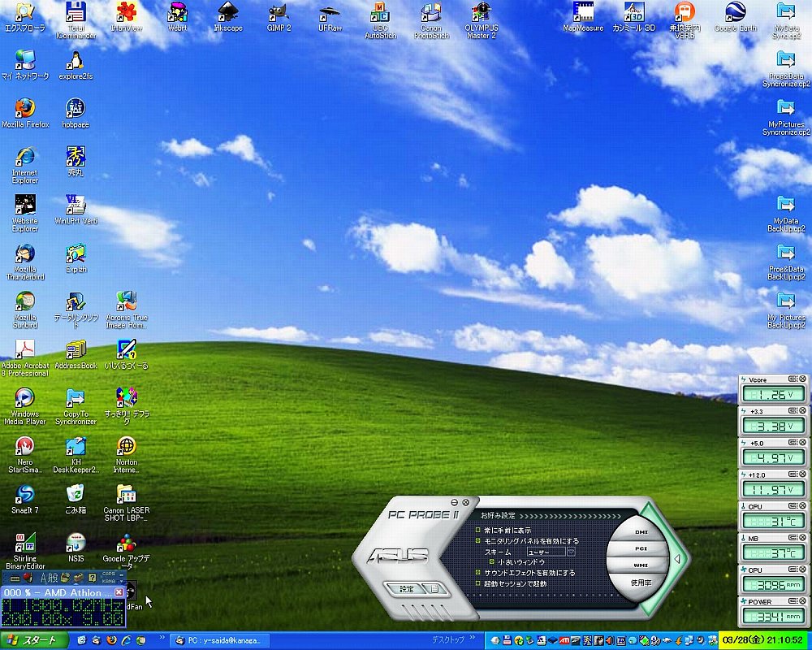Select the Nero StartSmart desktop icon
Screen dimensions: 812x650
(25, 454)
